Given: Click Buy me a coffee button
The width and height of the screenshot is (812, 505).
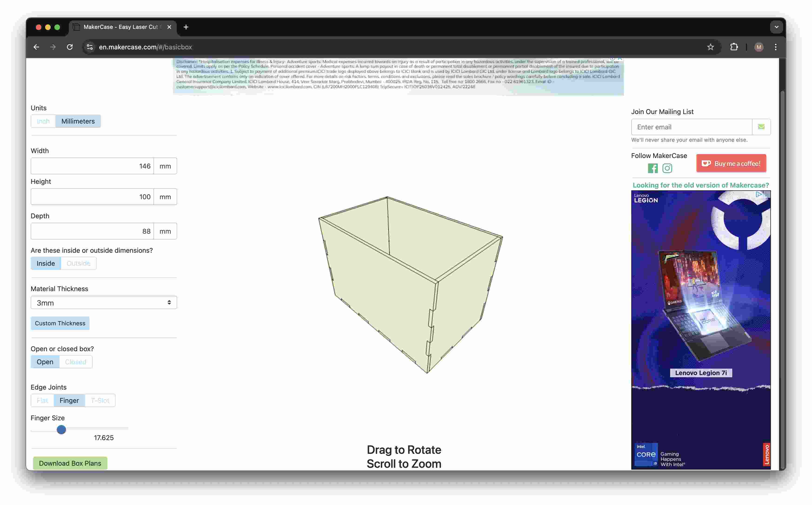Looking at the screenshot, I should [x=731, y=164].
